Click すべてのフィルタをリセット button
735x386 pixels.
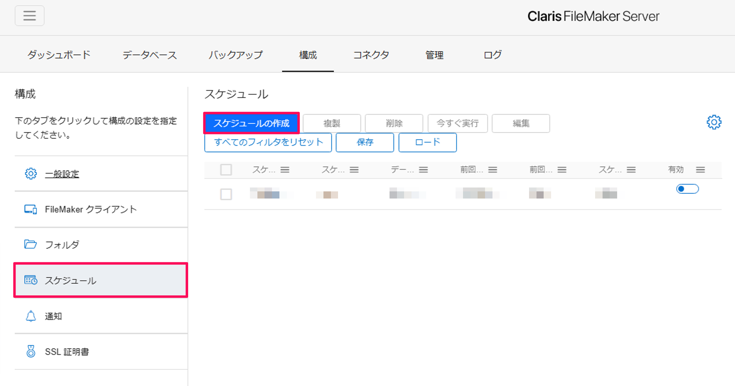(268, 143)
